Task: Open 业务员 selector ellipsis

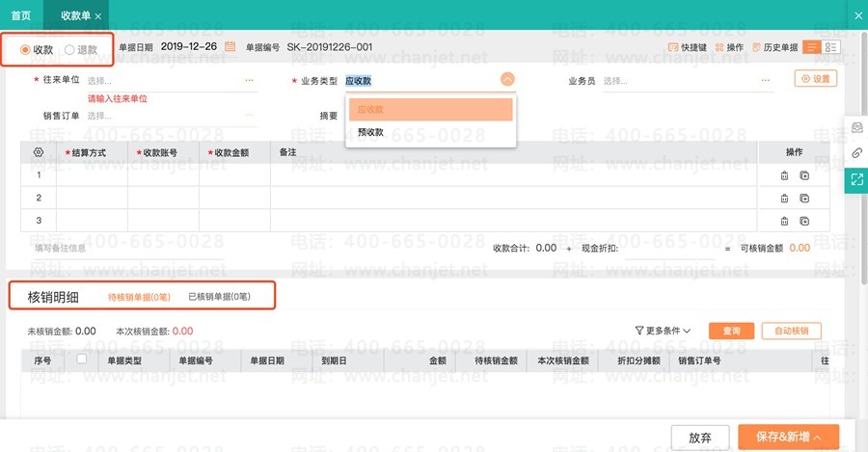Action: (x=765, y=81)
